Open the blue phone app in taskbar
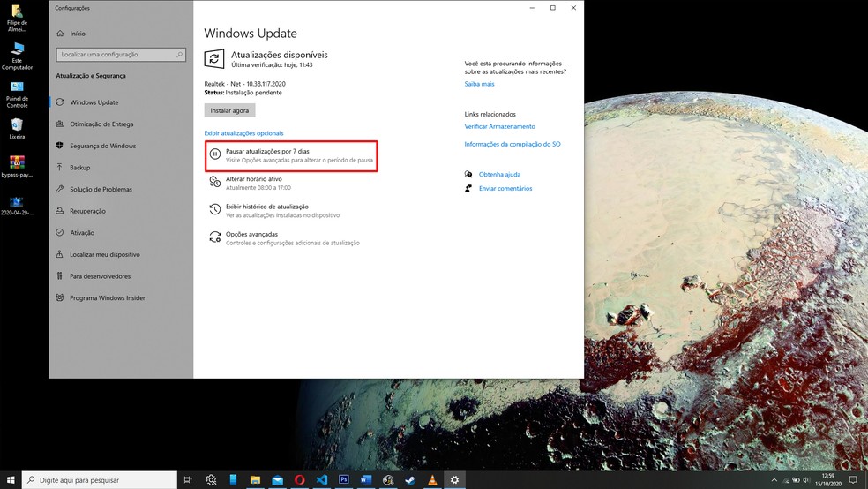Viewport: 868px width, 489px height. (x=233, y=479)
